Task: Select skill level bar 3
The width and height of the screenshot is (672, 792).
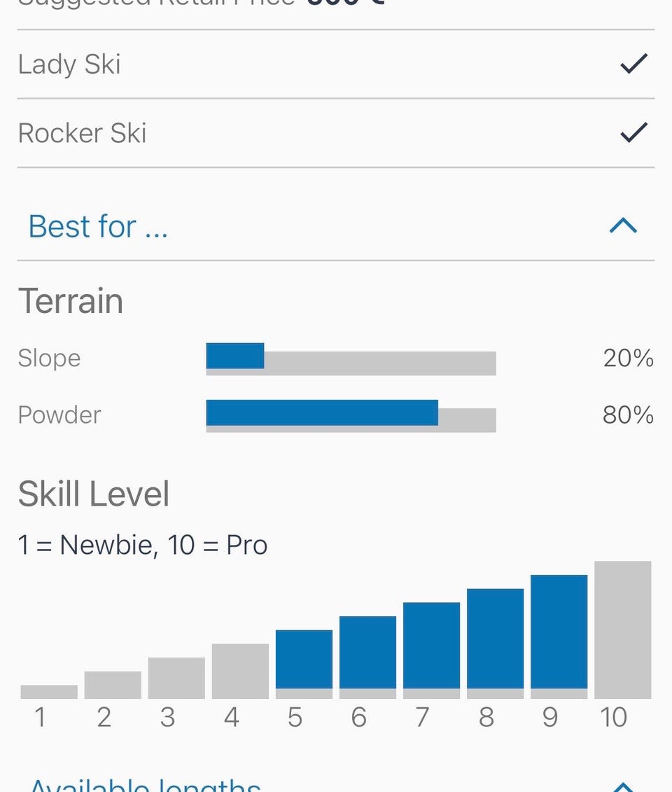Action: tap(176, 678)
